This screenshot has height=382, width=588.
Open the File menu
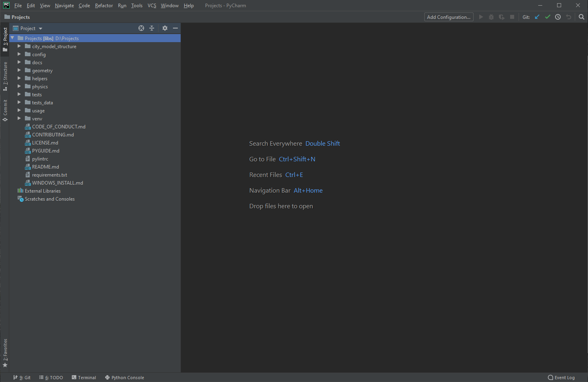[x=18, y=6]
